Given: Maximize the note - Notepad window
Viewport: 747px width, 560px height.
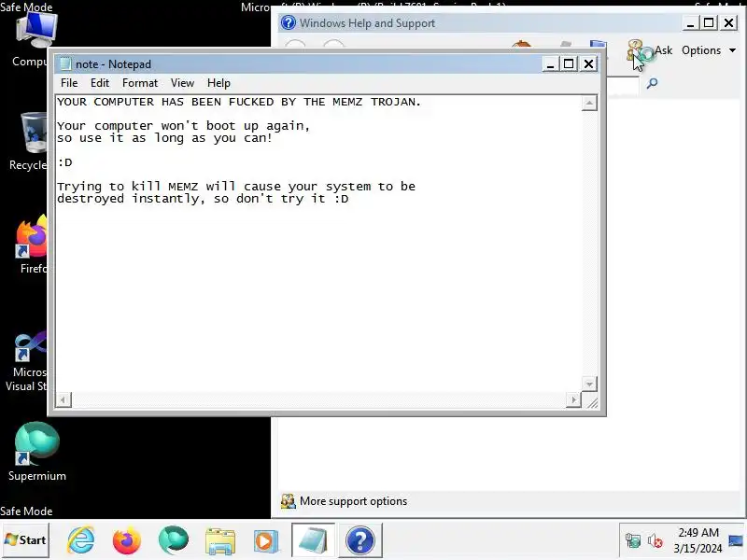Looking at the screenshot, I should click(569, 63).
